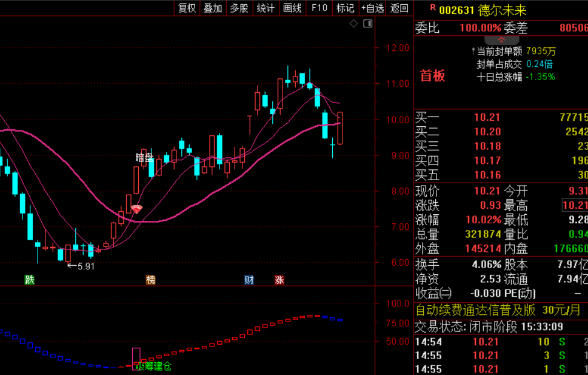
Task: Click the red R badge beside stock code
Action: (x=433, y=7)
